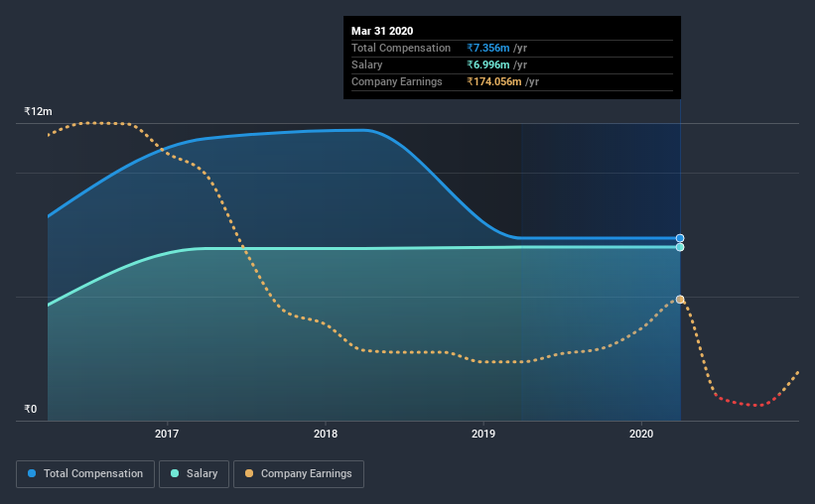Select the 2018 x-axis label
The image size is (815, 504).
[326, 434]
